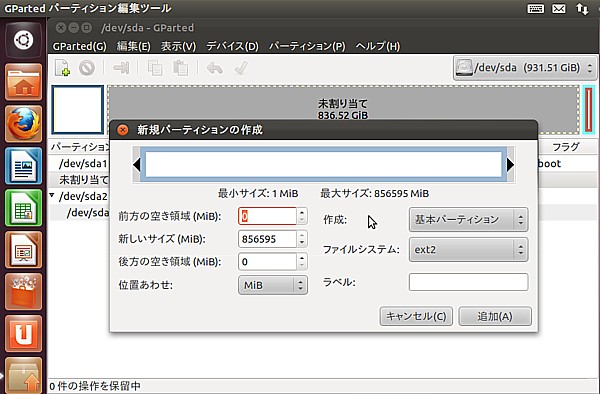Screen dimensions: 600x394
Task: Launch LibreOffice Impress from the launcher
Action: 24,250
